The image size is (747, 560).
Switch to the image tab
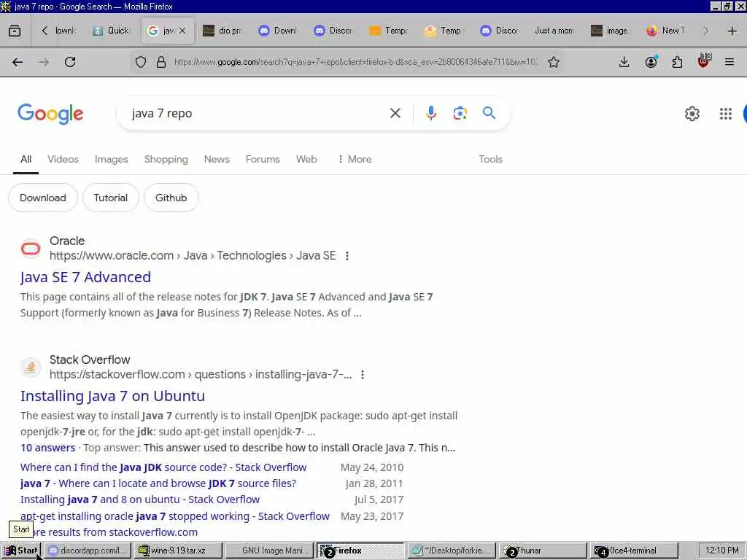pyautogui.click(x=611, y=31)
